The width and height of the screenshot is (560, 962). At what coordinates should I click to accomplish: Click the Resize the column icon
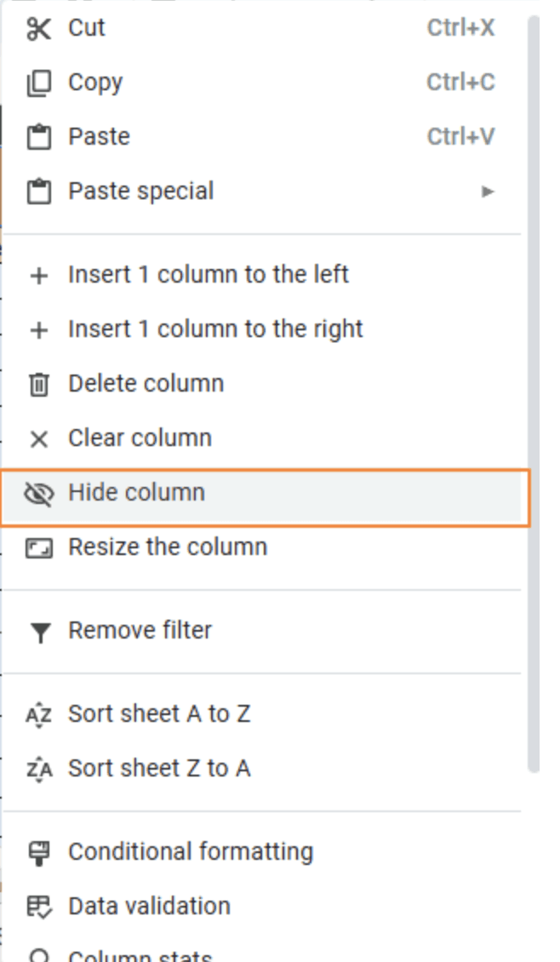click(39, 548)
